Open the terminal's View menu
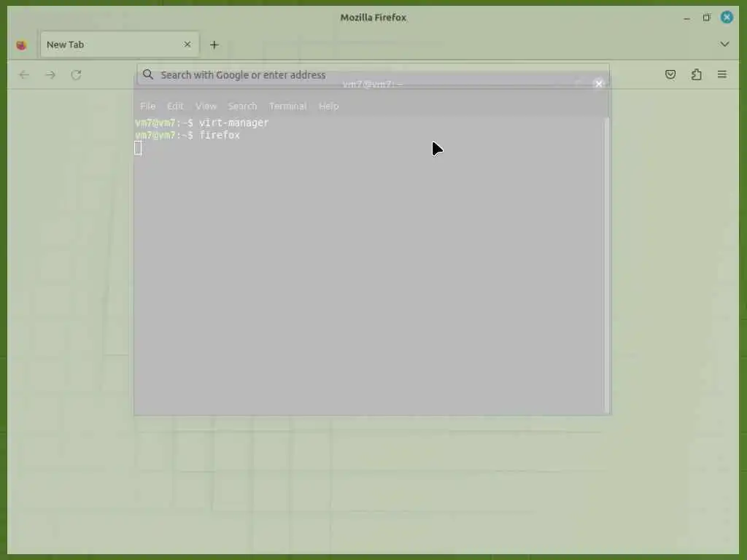Viewport: 747px width, 560px height. click(x=206, y=106)
